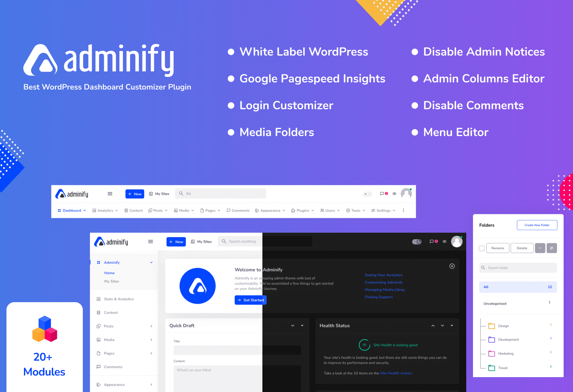
Task: Open Appearance sidebar menu item
Action: tap(124, 385)
